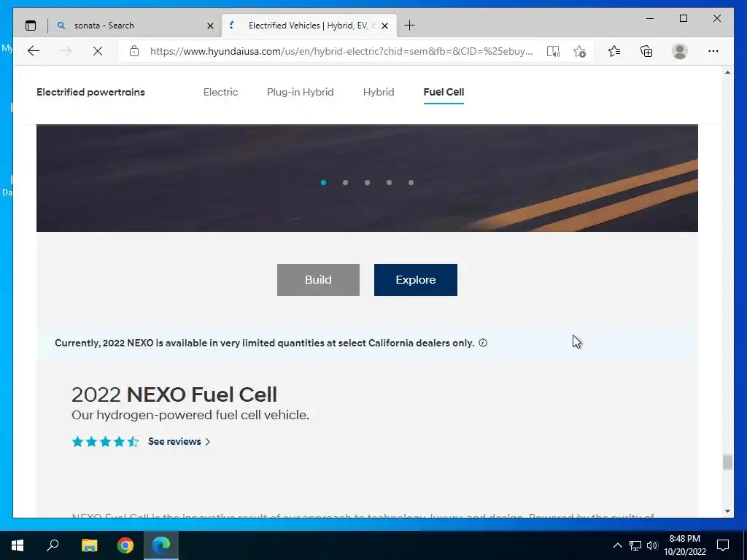Open the See reviews link
The width and height of the screenshot is (747, 560).
179,441
